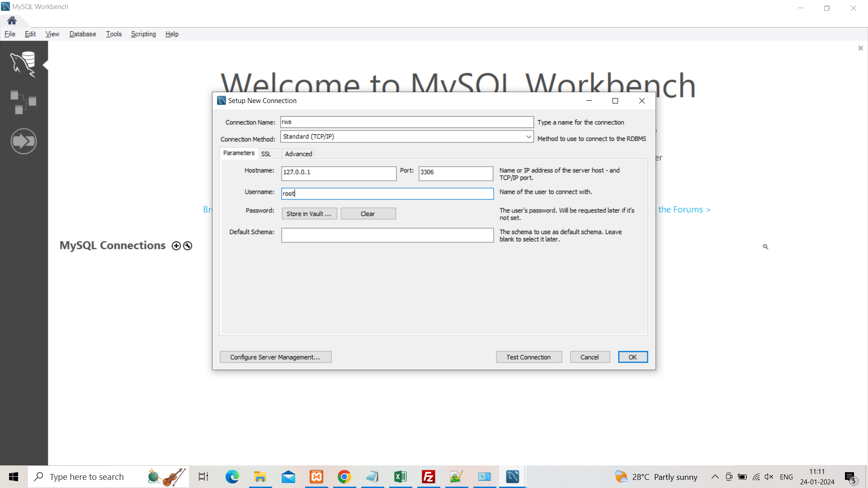Open the Migration wizard sidebar icon
This screenshot has height=488, width=868.
(24, 141)
